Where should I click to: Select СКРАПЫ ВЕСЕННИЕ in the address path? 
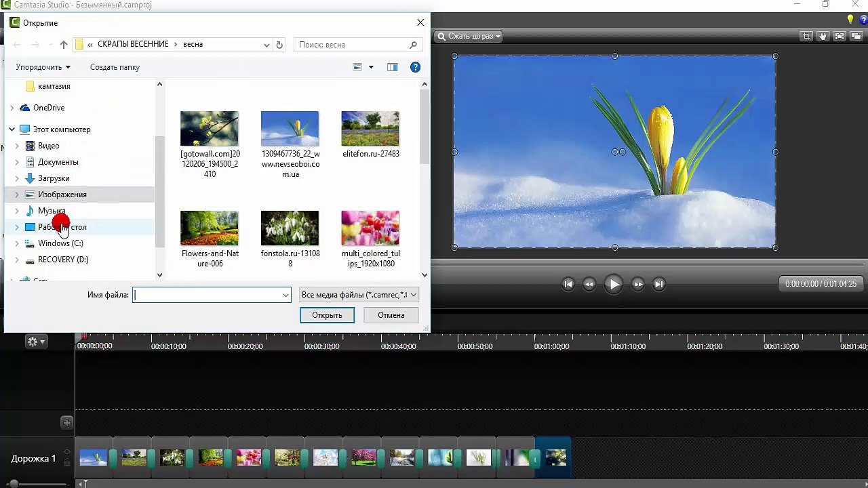(x=133, y=45)
